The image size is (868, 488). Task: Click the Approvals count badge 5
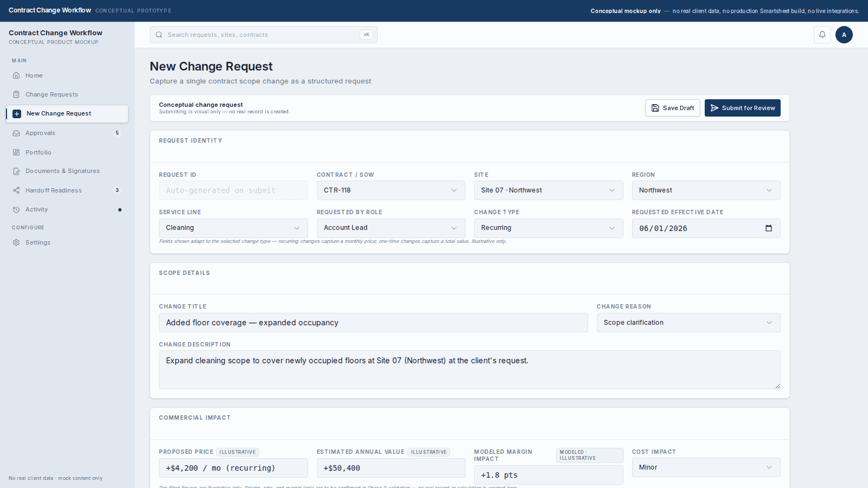117,133
